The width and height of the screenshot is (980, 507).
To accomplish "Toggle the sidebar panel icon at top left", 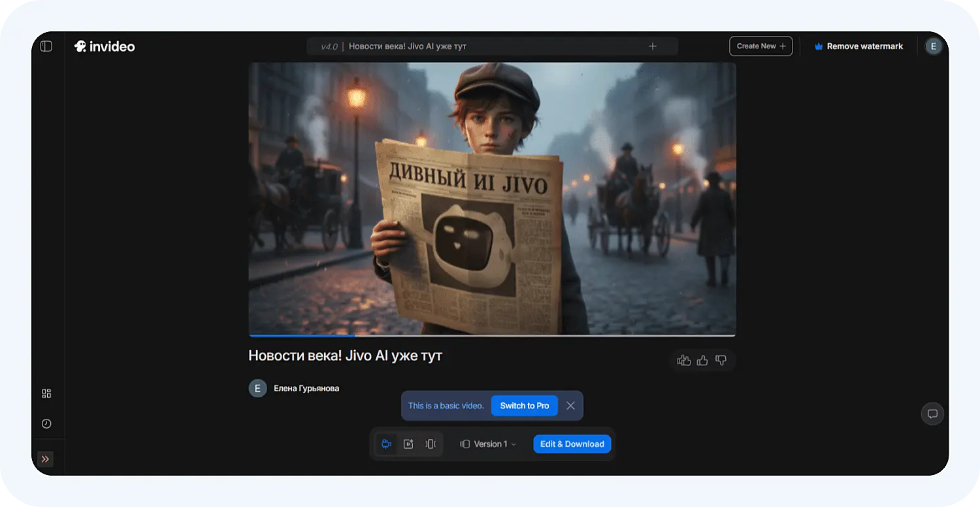I will [46, 46].
